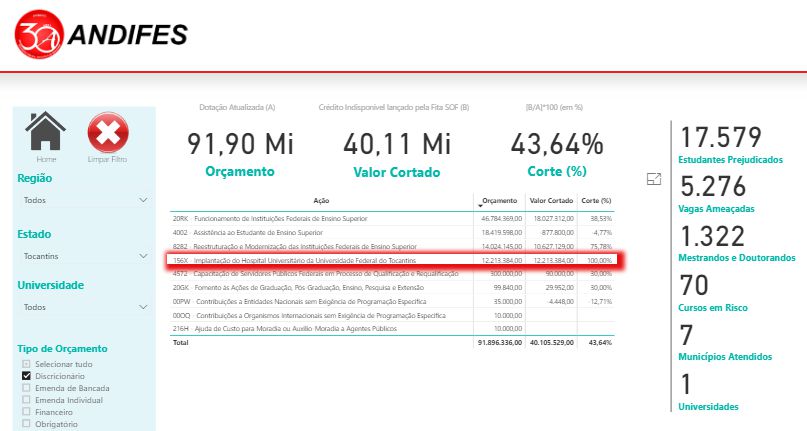807x431 pixels.
Task: Click the Home house icon
Action: pyautogui.click(x=46, y=134)
